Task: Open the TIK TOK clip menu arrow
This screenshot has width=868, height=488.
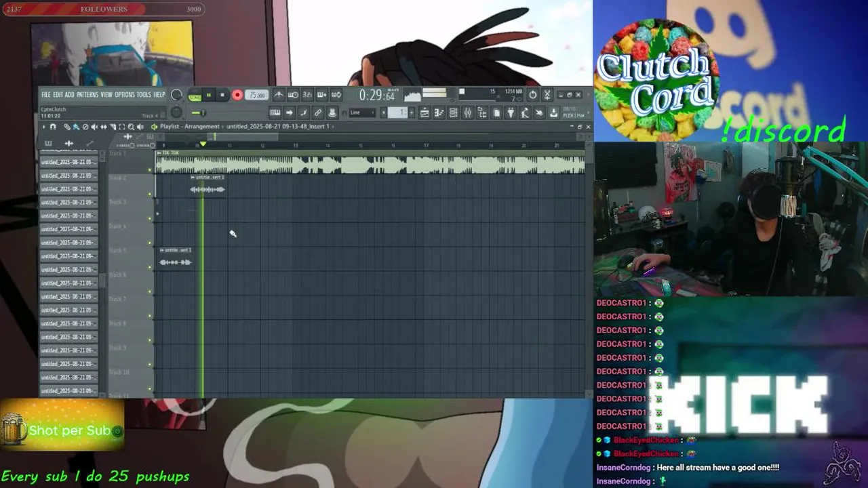Action: 159,152
